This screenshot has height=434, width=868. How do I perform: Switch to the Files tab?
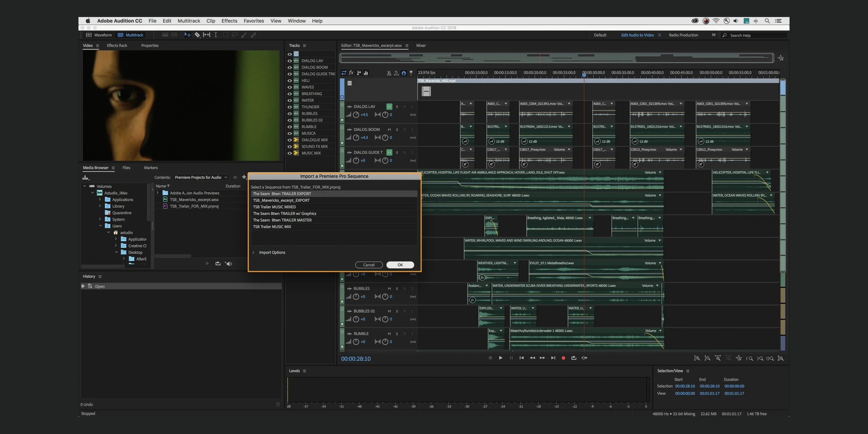click(x=126, y=168)
